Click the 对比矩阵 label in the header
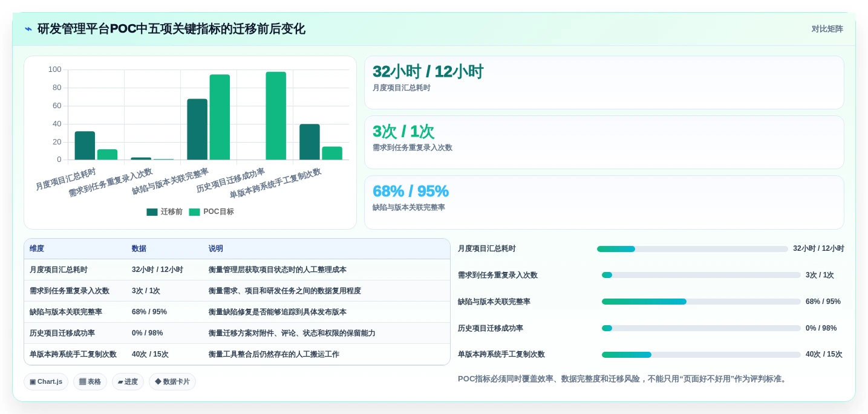Screen dimensions: 868x414 coord(827,29)
